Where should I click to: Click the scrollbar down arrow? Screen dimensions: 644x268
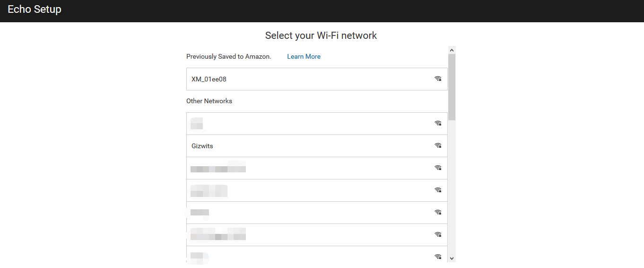pos(452,258)
